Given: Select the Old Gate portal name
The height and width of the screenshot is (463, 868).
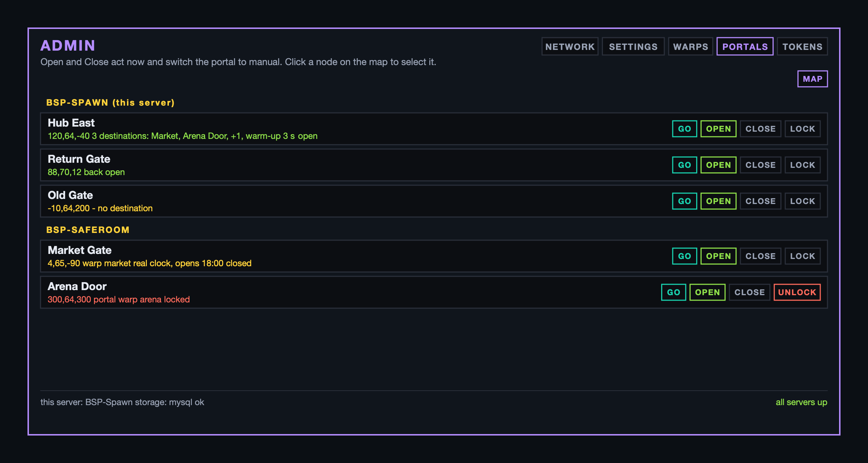Looking at the screenshot, I should click(70, 195).
